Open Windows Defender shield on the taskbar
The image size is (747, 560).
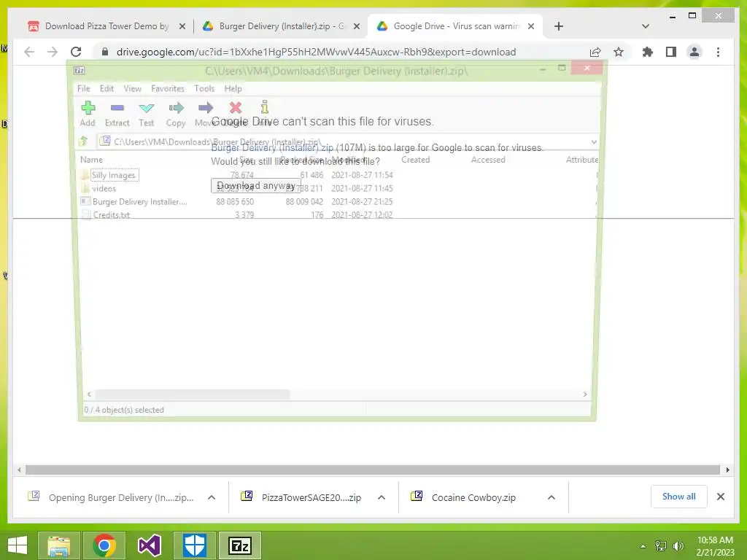pos(195,545)
